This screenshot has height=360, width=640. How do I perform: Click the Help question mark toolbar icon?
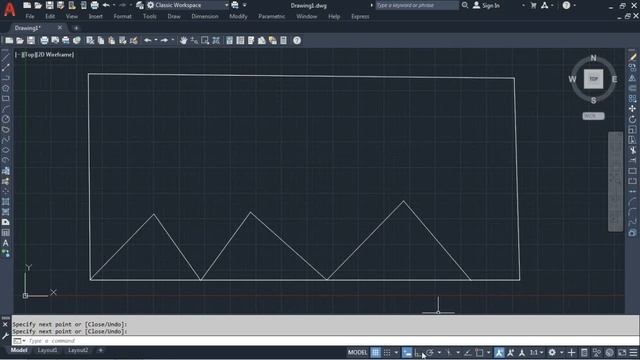[297, 40]
